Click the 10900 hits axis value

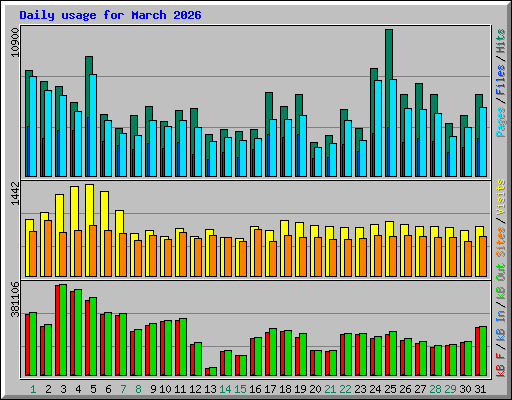click(x=15, y=42)
